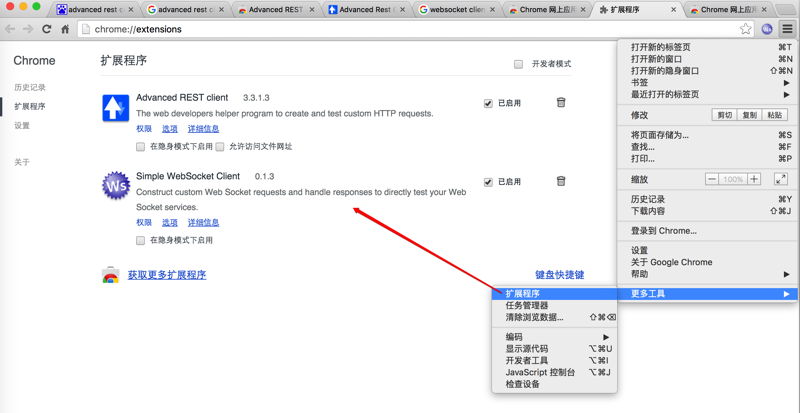
Task: Open 选项 link for Simple WebSocket Client
Action: tap(170, 222)
